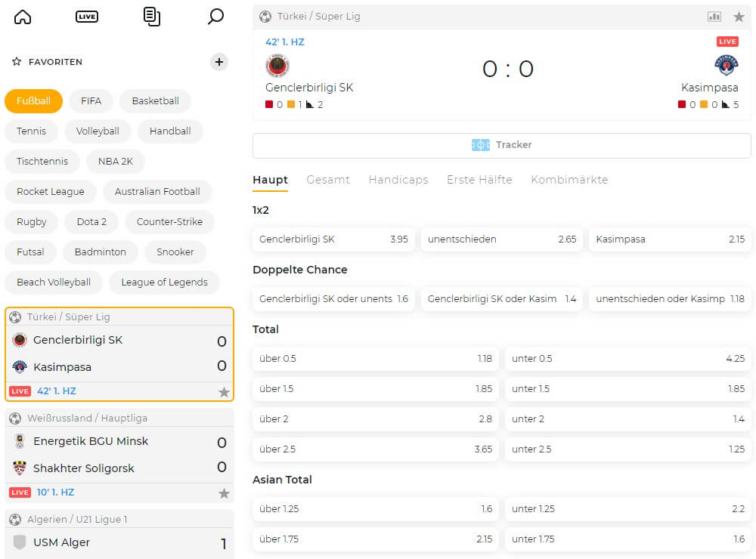Choose the Rugby sport filter
This screenshot has width=756, height=559.
[x=32, y=221]
